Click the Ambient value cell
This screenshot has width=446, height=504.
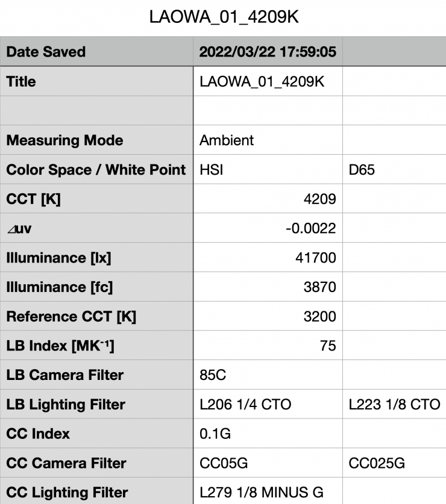tap(268, 140)
